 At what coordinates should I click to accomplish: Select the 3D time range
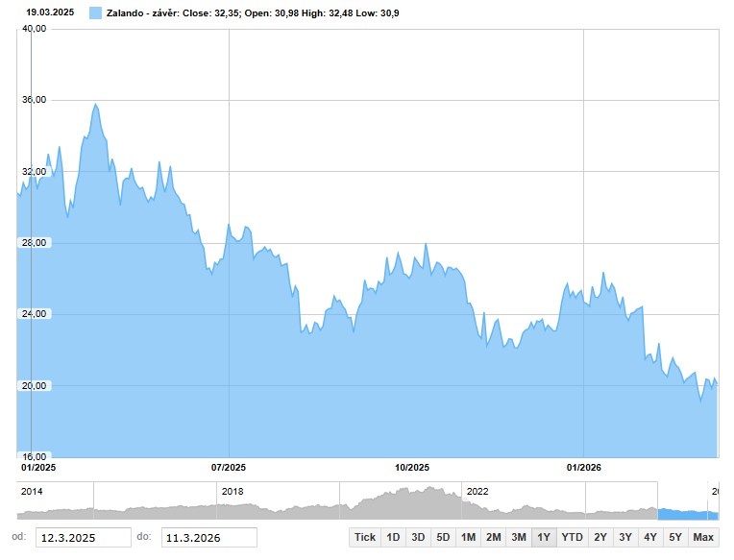click(417, 537)
